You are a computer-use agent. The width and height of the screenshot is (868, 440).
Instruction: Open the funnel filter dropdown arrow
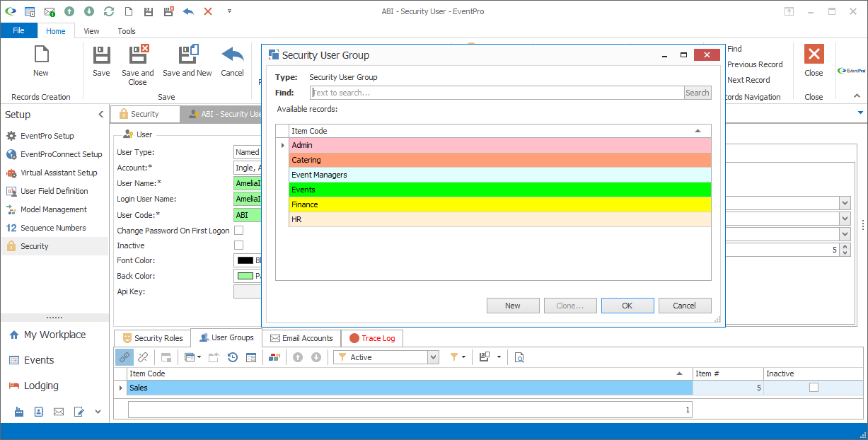point(464,357)
